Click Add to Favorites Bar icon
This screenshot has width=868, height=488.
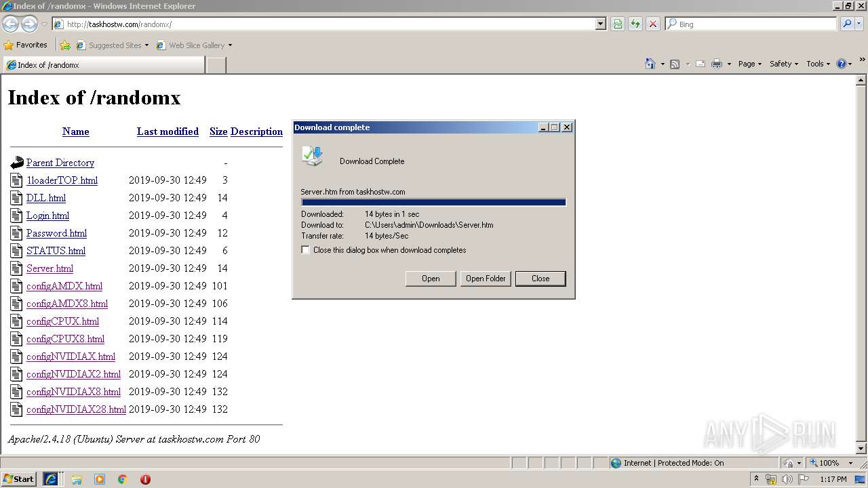click(x=65, y=45)
